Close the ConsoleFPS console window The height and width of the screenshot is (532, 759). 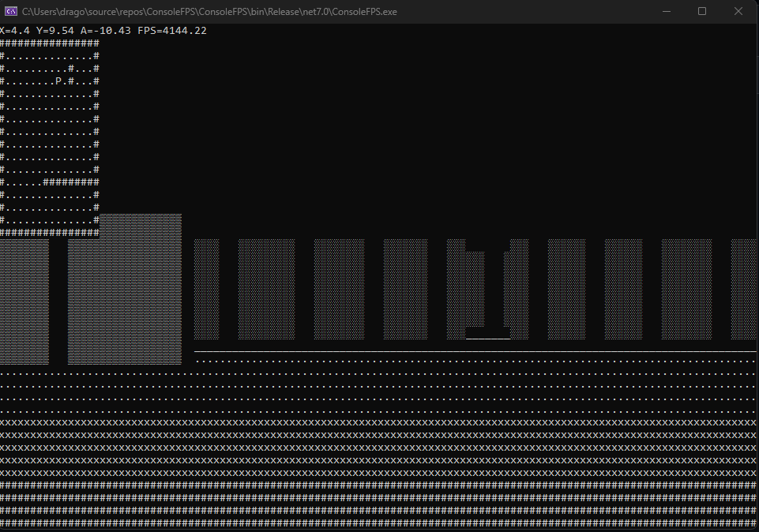(738, 11)
